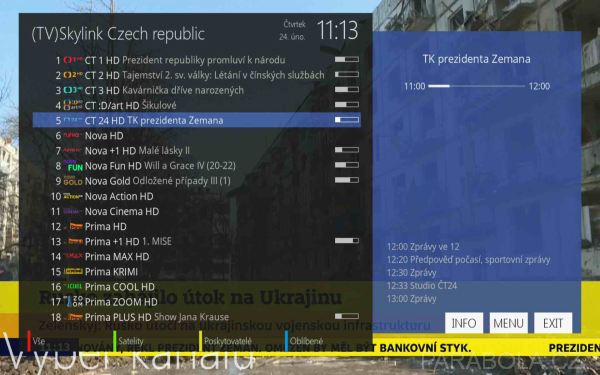The width and height of the screenshot is (600, 375).
Task: Click the MENU button
Action: click(x=509, y=323)
